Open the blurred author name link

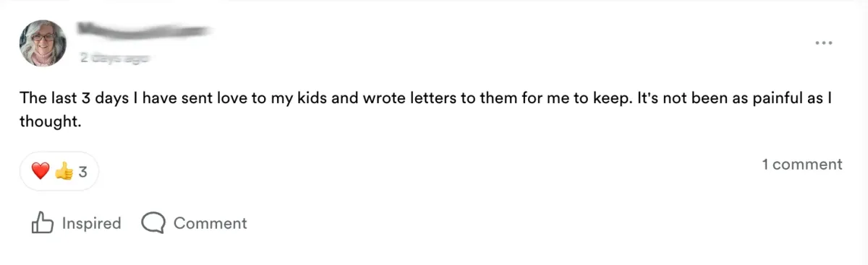144,30
